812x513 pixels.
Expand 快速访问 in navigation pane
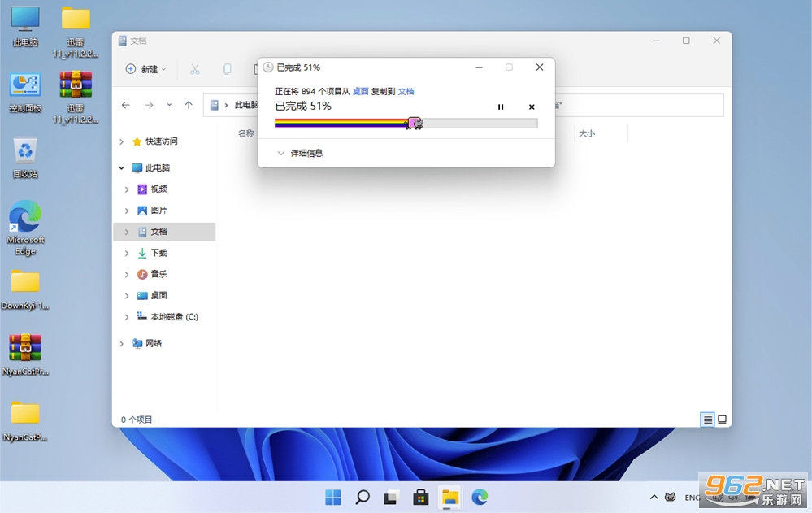click(122, 141)
